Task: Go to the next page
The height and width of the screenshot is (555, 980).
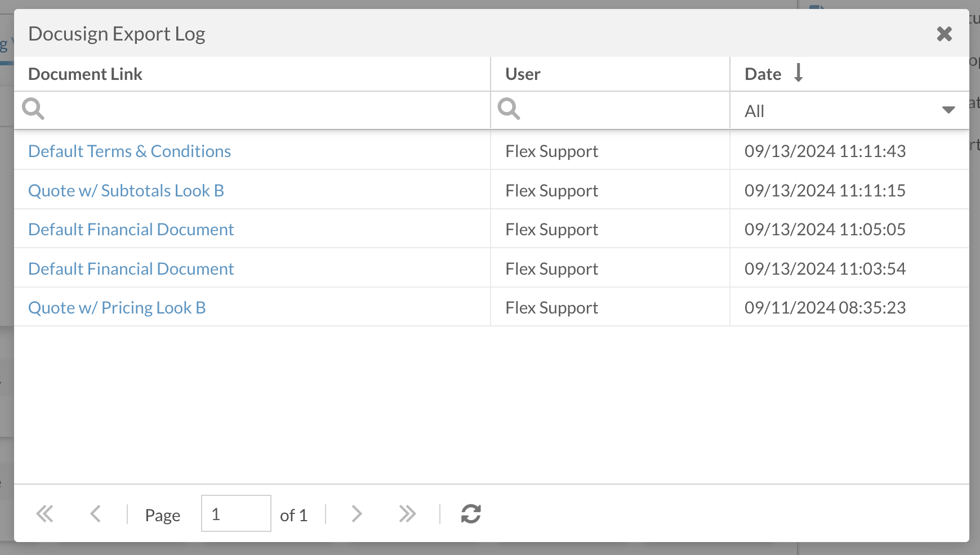Action: click(357, 514)
